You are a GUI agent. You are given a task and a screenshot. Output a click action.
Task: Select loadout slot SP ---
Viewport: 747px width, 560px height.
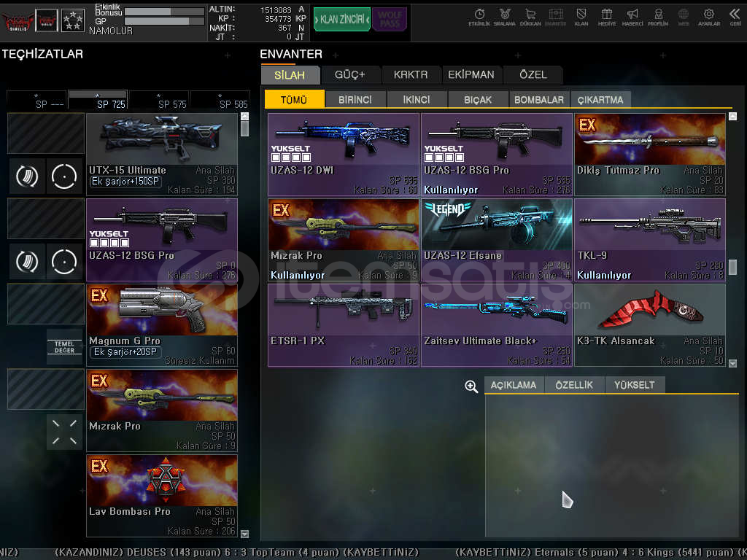click(x=36, y=100)
